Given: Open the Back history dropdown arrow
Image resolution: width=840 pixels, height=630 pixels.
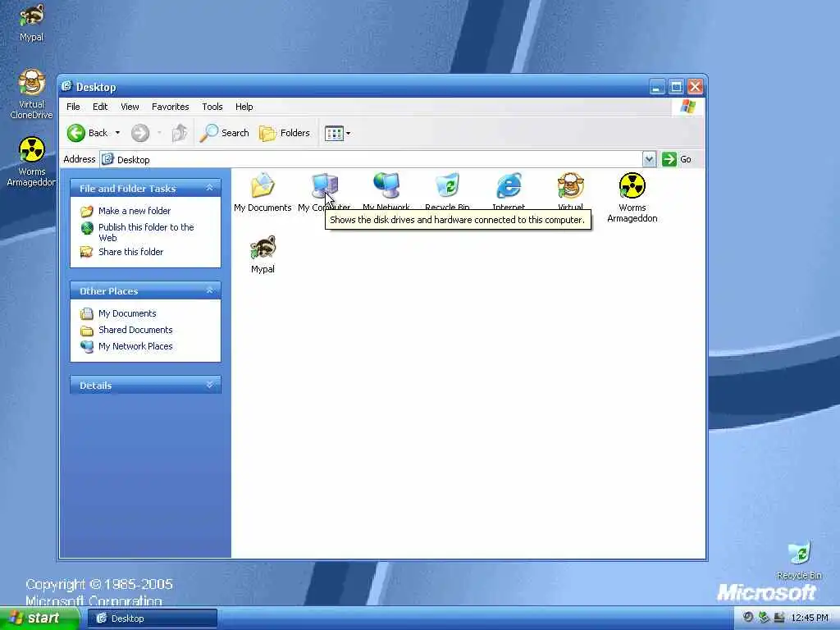Looking at the screenshot, I should pos(118,133).
